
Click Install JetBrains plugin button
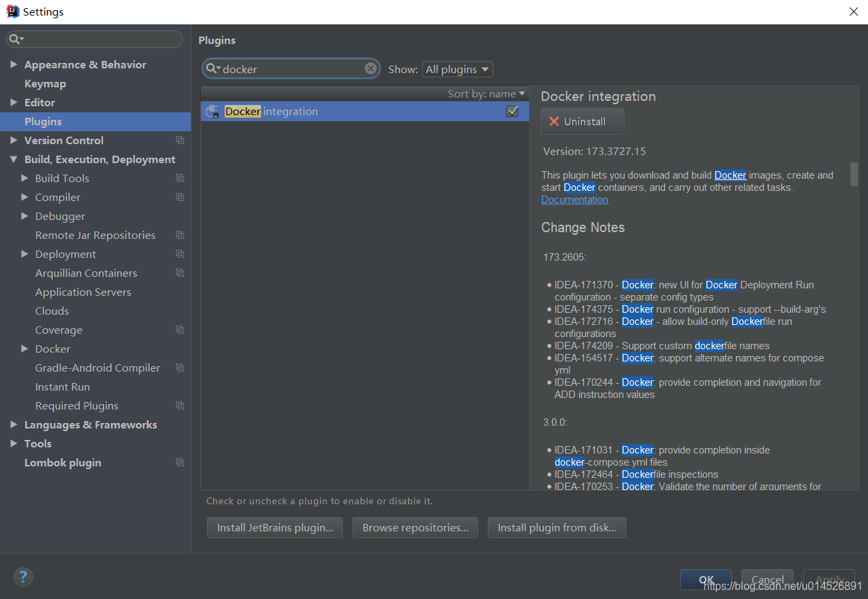275,527
